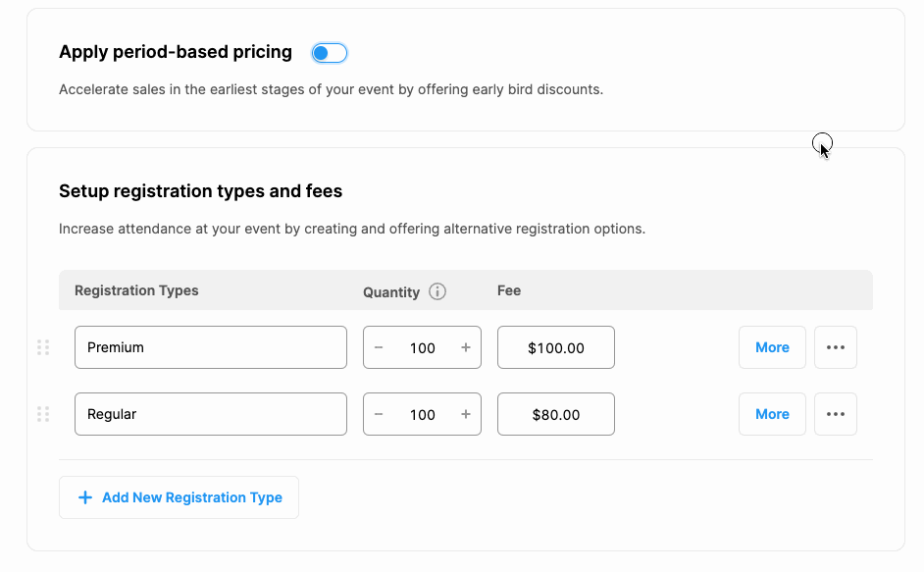
Task: Increase Premium quantity with plus icon
Action: click(466, 347)
